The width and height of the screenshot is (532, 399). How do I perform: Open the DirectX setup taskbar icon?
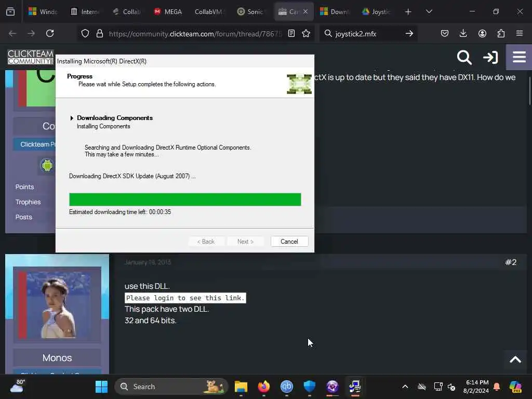(x=355, y=387)
